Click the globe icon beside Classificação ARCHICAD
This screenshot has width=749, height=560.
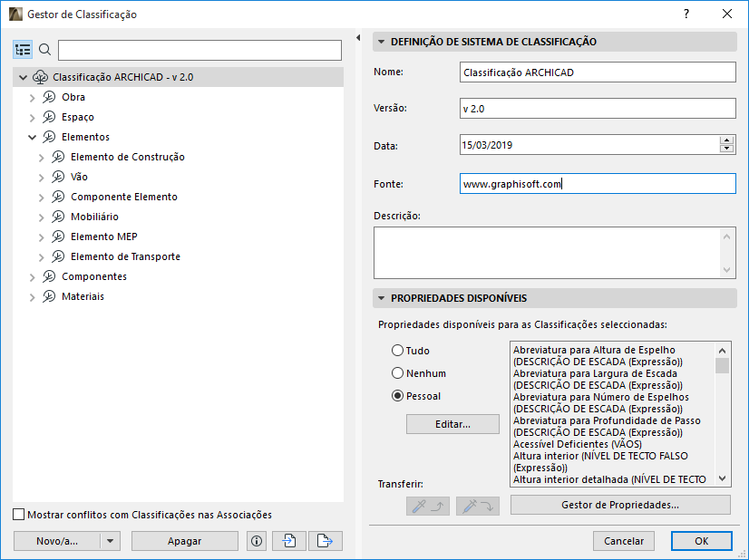pyautogui.click(x=40, y=77)
